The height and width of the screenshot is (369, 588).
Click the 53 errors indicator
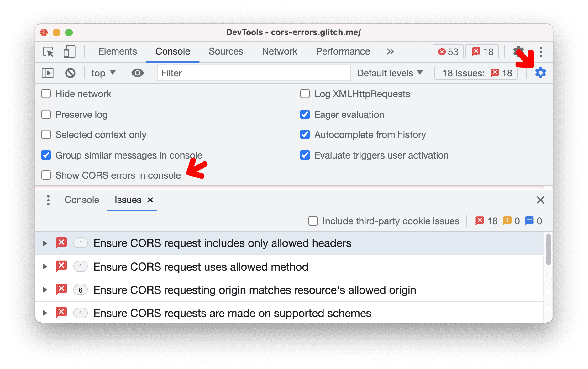click(x=448, y=51)
